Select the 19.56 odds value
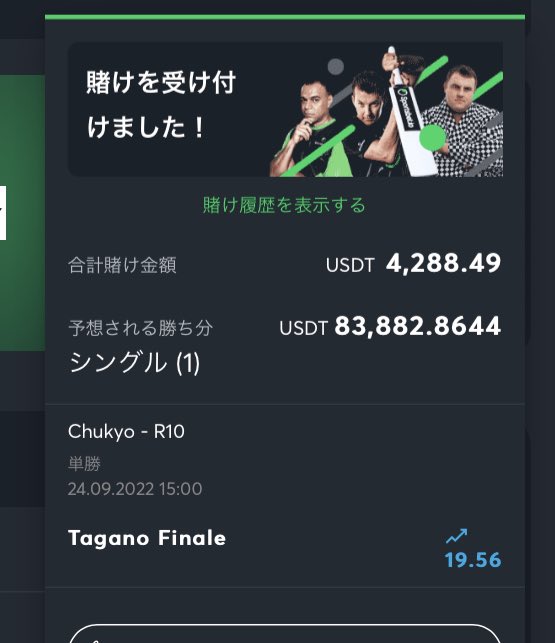 pos(473,560)
